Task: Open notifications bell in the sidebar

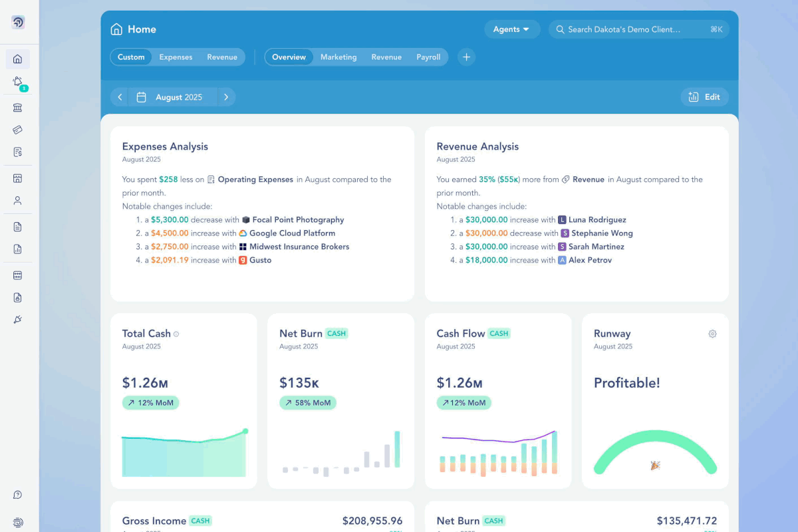Action: click(18, 82)
